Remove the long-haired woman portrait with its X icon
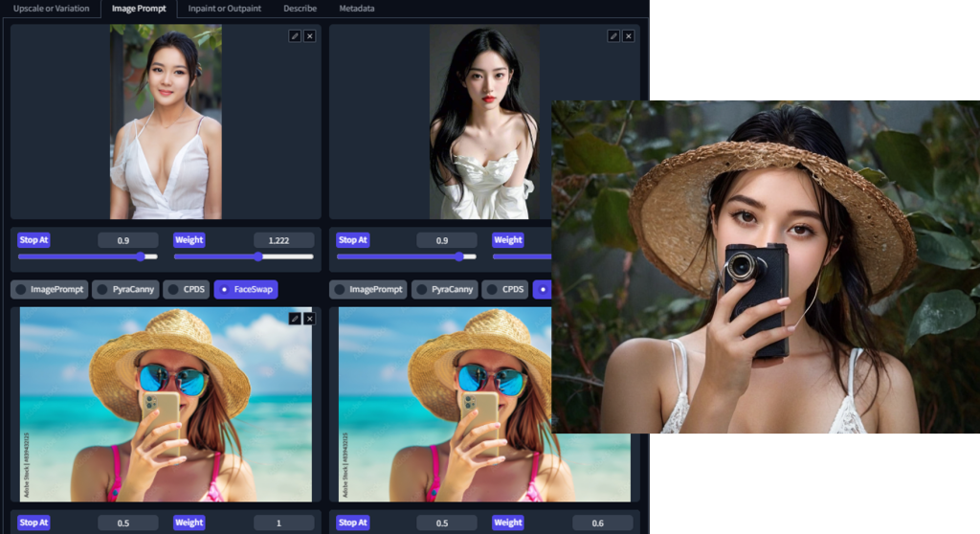This screenshot has height=534, width=980. pos(628,36)
